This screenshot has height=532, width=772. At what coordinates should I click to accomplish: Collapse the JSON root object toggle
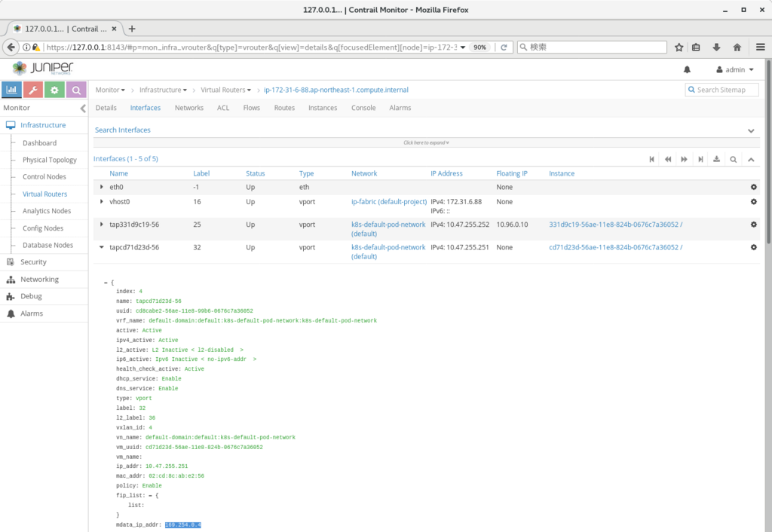106,283
